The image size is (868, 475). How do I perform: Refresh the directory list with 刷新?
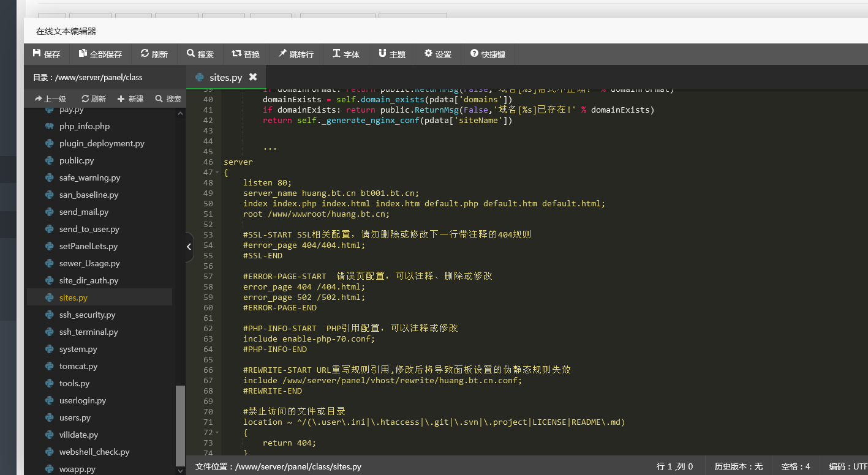94,99
